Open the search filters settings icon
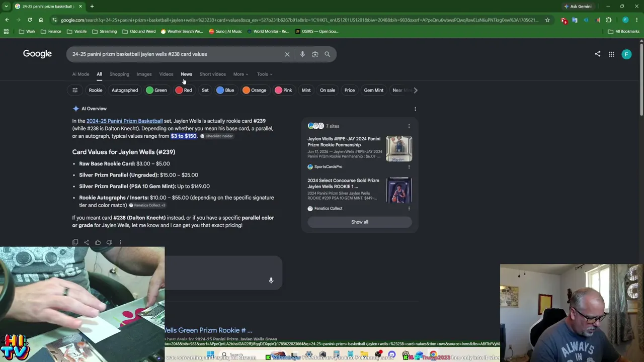 coord(75,90)
